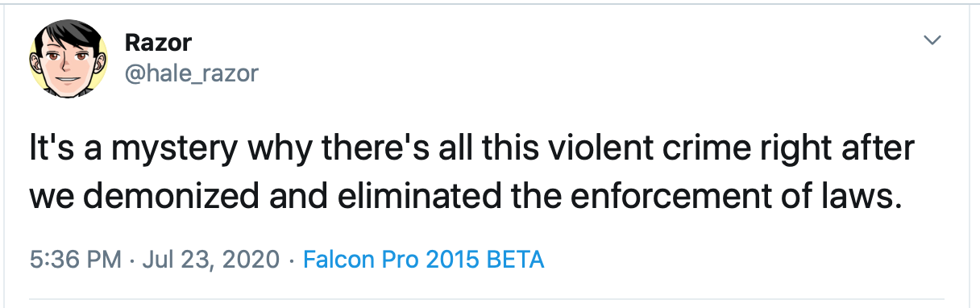Open the Falcon Pro 2015 BETA source link
The width and height of the screenshot is (980, 308).
tap(422, 260)
